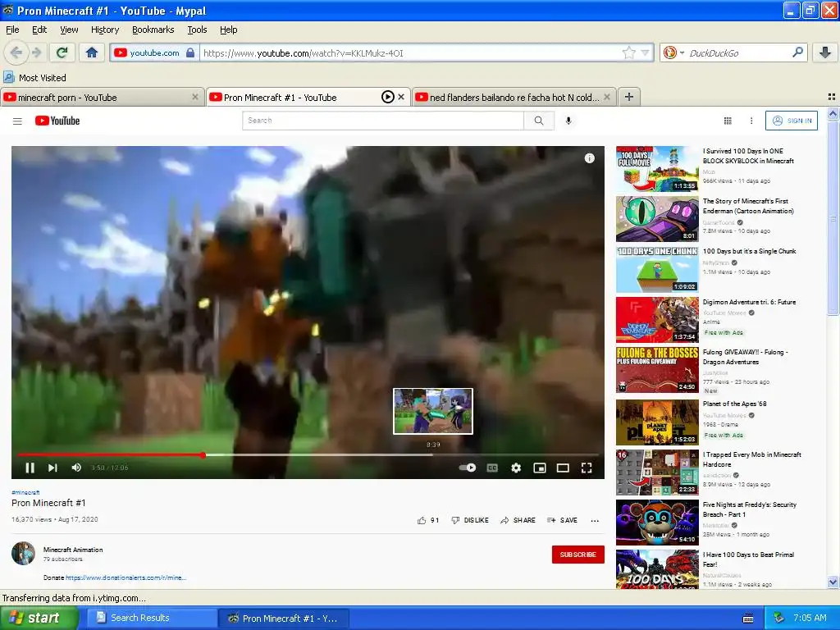Open the Tools menu
The width and height of the screenshot is (840, 630).
tap(197, 30)
